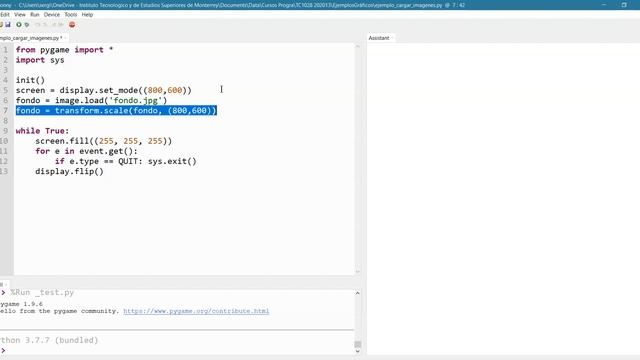
Task: Click the 'if e.type == QUIT' line
Action: [126, 161]
